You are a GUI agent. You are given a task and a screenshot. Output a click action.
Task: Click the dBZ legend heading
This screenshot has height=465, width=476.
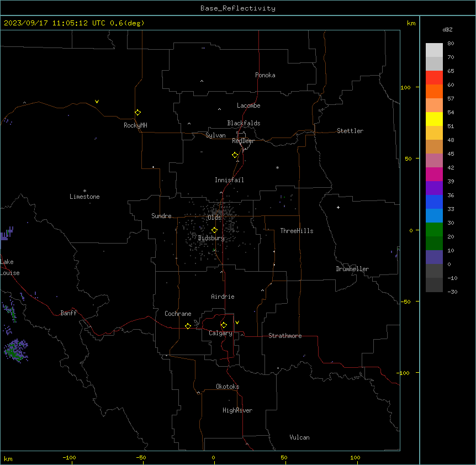(447, 29)
